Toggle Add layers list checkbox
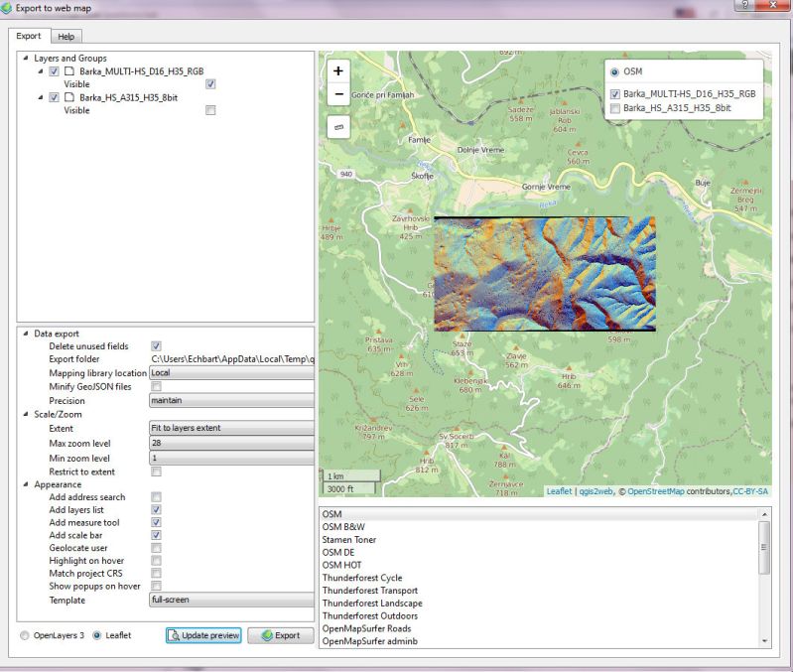The image size is (793, 672). tap(156, 509)
